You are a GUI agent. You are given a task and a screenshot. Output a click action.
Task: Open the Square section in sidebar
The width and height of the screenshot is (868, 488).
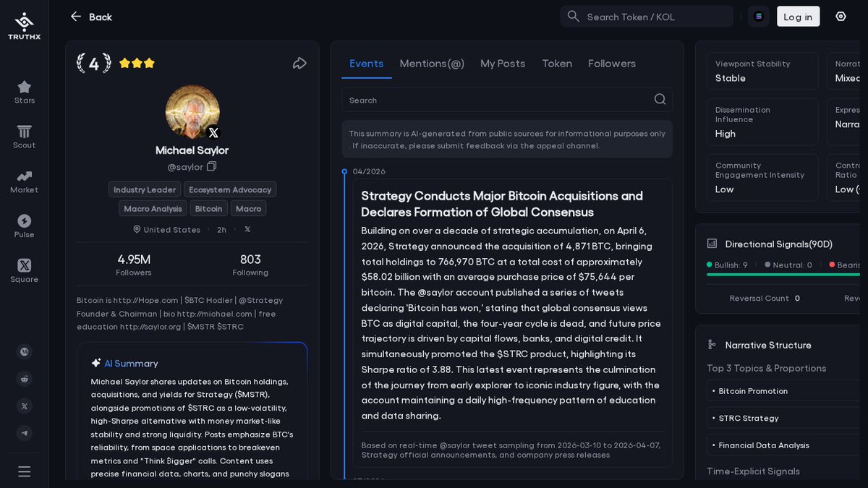(24, 271)
